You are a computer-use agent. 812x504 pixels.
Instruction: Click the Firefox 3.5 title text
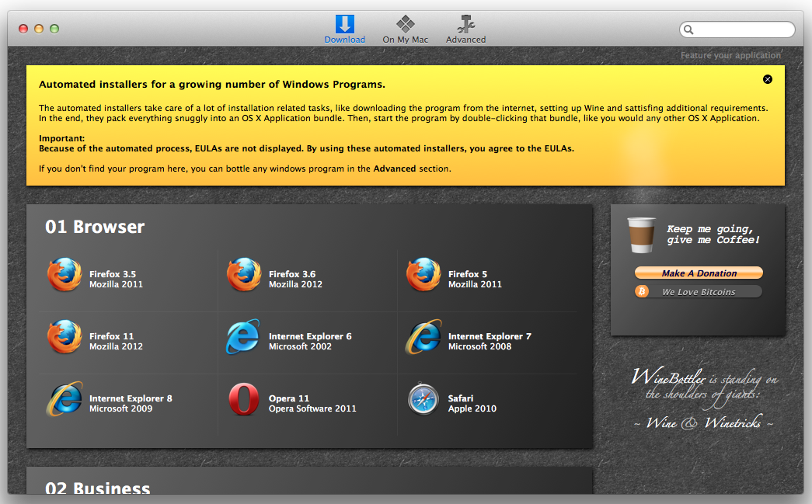tap(113, 274)
